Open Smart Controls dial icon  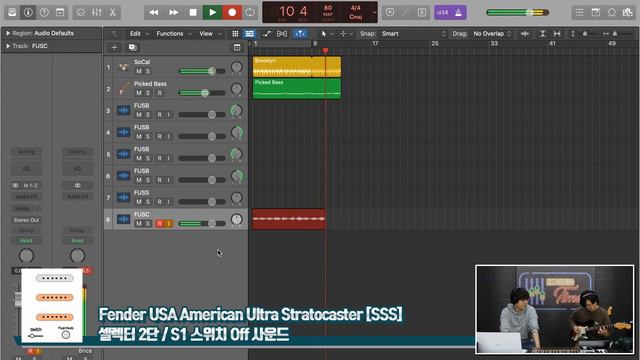(80, 13)
